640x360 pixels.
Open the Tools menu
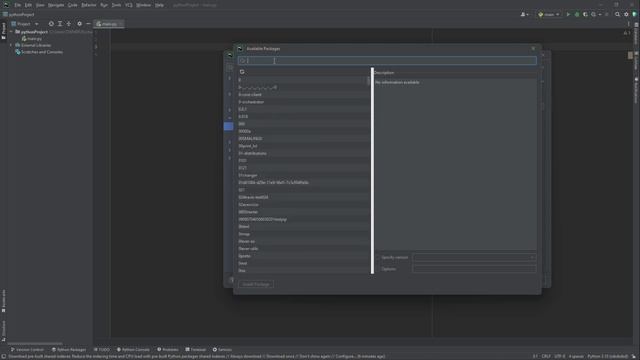(x=116, y=5)
